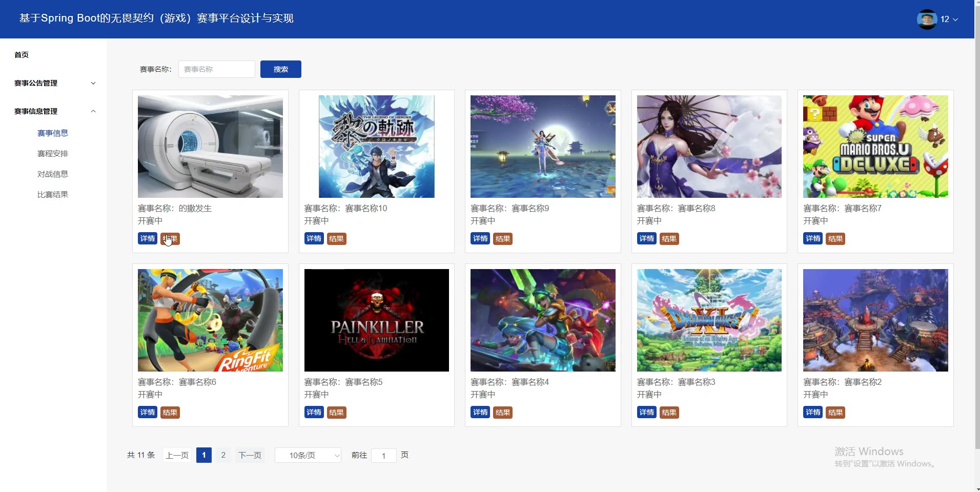Open the MRI scanner image of 的撒发生
The height and width of the screenshot is (492, 980).
point(210,147)
